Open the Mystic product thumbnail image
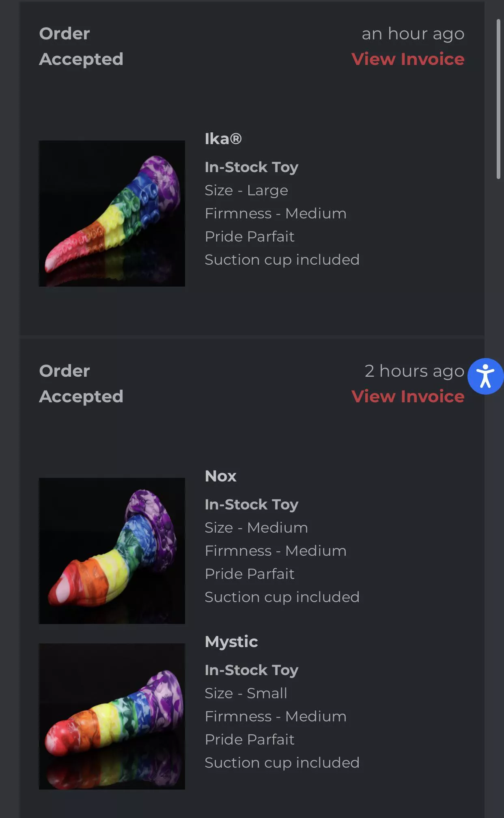The image size is (504, 818). [x=112, y=717]
